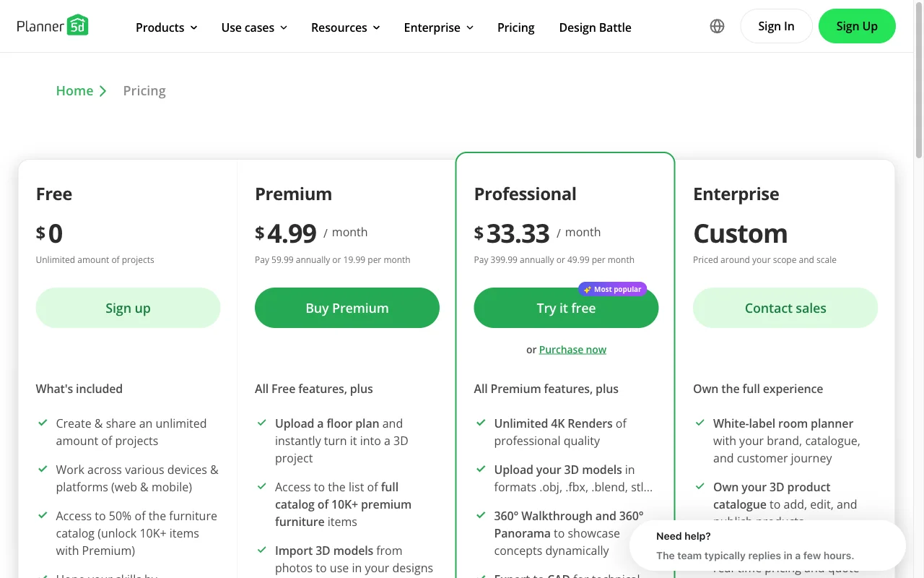Click the Planner 5d logo
Viewport: 924px width, 578px height.
tap(53, 26)
